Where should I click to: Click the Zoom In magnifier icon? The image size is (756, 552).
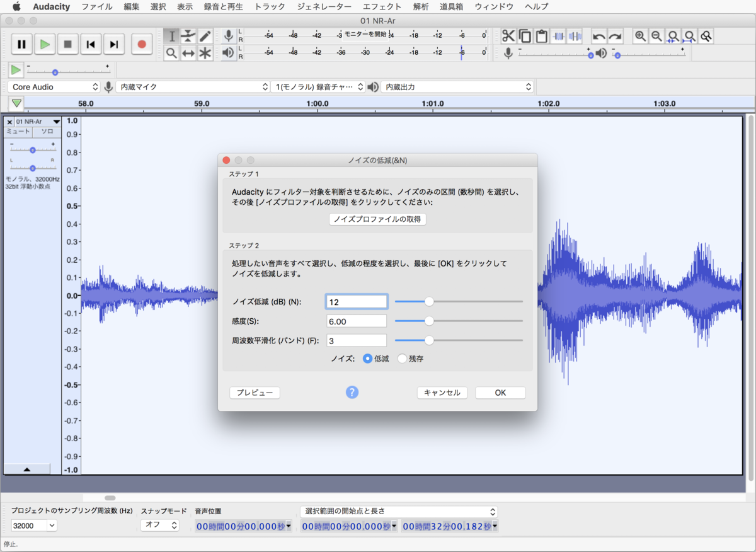coord(640,36)
